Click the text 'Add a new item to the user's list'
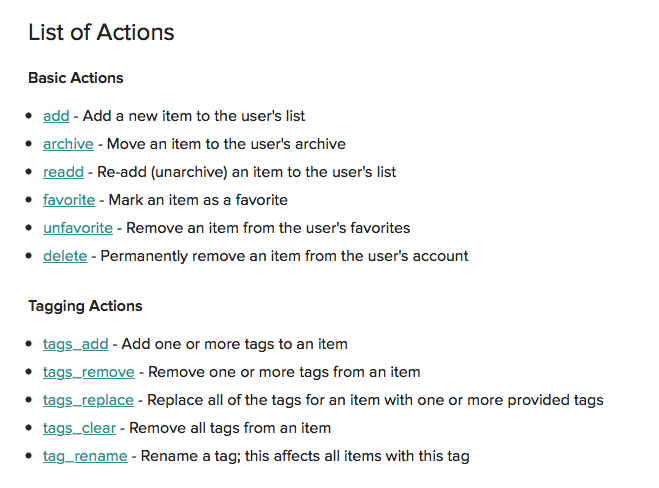This screenshot has width=659, height=488. (x=194, y=116)
